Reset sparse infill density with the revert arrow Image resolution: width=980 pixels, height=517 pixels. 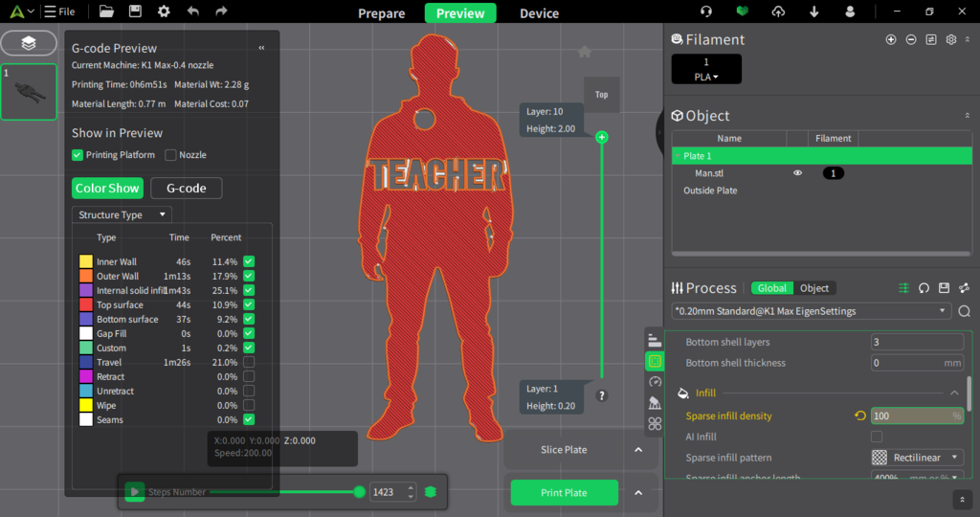tap(859, 416)
